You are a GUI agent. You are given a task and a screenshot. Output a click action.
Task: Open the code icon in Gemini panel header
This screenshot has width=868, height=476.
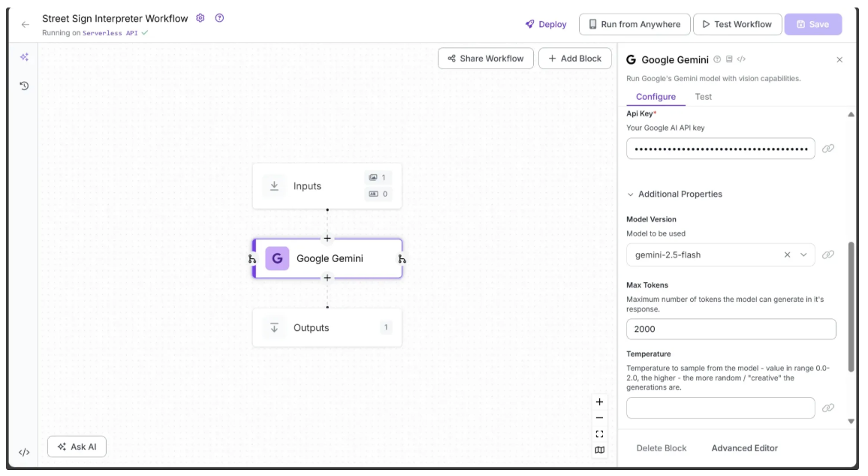741,59
